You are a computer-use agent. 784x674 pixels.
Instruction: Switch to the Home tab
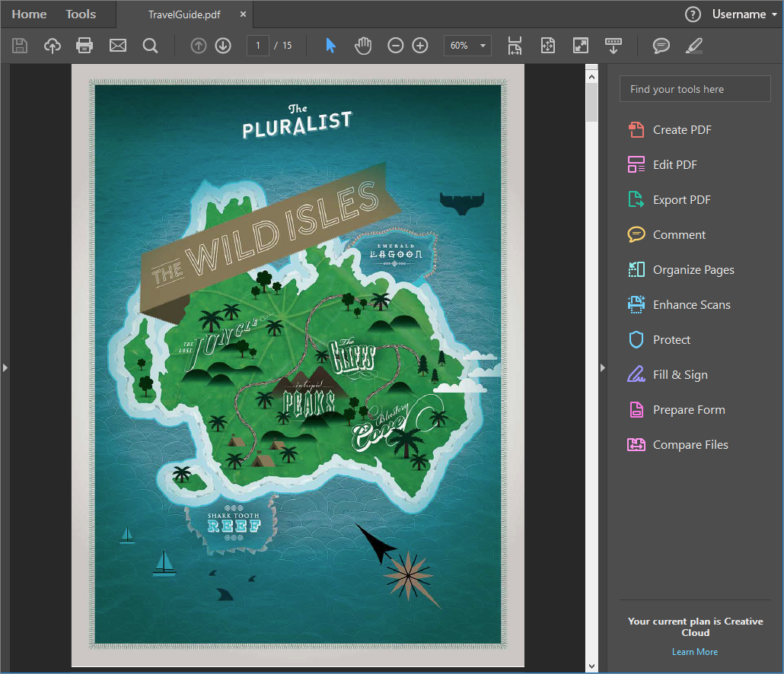point(29,14)
